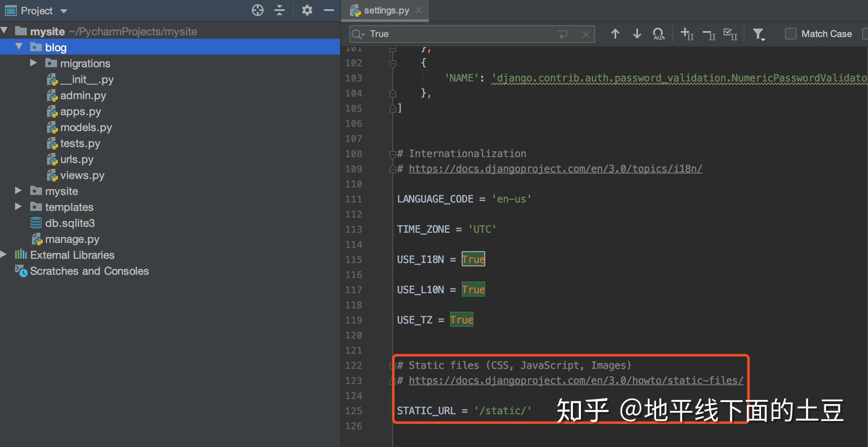
Task: Unselect occurrence icon in search bar
Action: 709,34
